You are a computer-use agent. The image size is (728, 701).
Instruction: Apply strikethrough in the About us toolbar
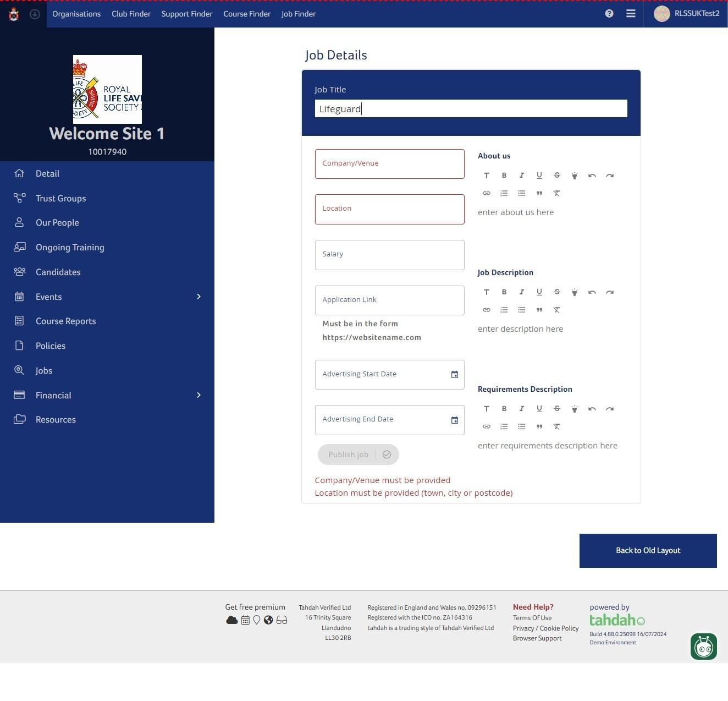[x=557, y=175]
